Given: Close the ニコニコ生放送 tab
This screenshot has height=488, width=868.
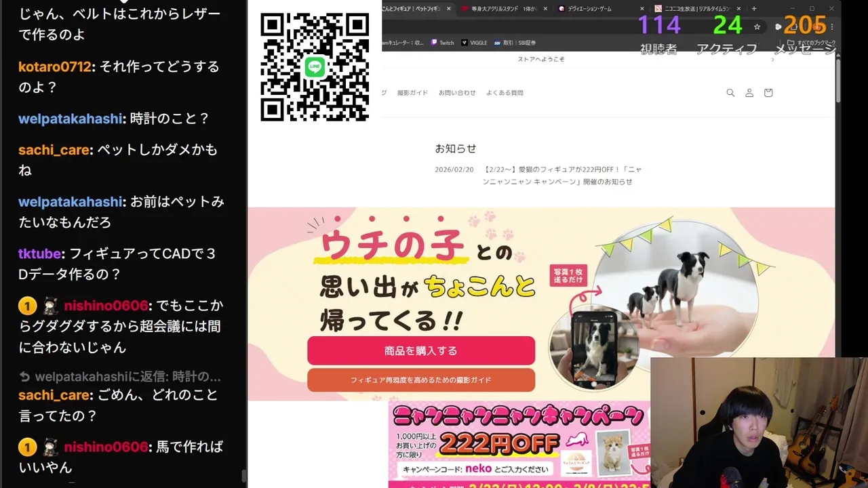Looking at the screenshot, I should coord(739,9).
